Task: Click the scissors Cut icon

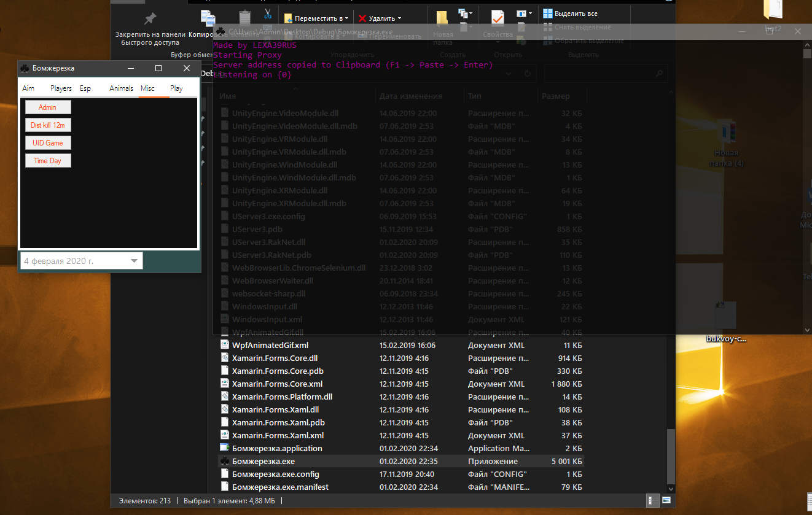Action: pos(268,14)
